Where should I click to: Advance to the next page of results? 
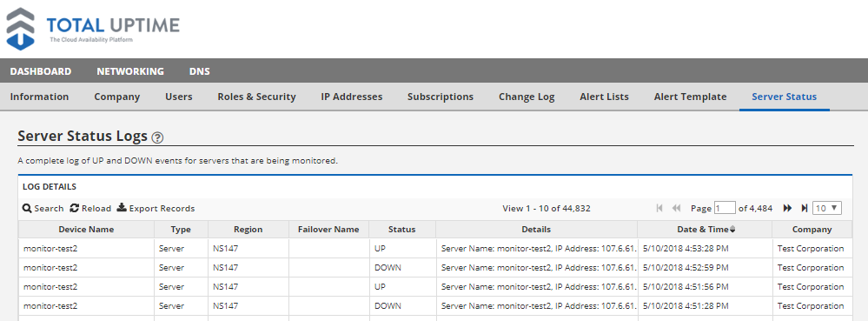tap(787, 209)
